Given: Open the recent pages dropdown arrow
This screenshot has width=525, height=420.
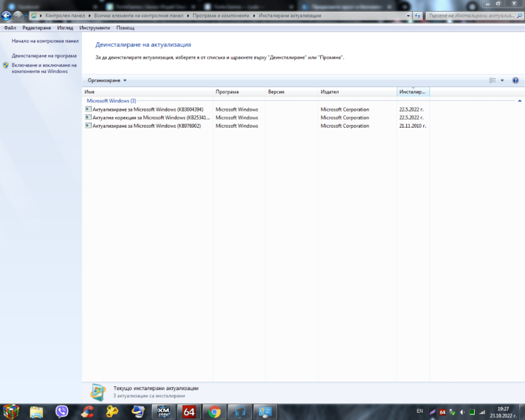Looking at the screenshot, I should (26, 16).
